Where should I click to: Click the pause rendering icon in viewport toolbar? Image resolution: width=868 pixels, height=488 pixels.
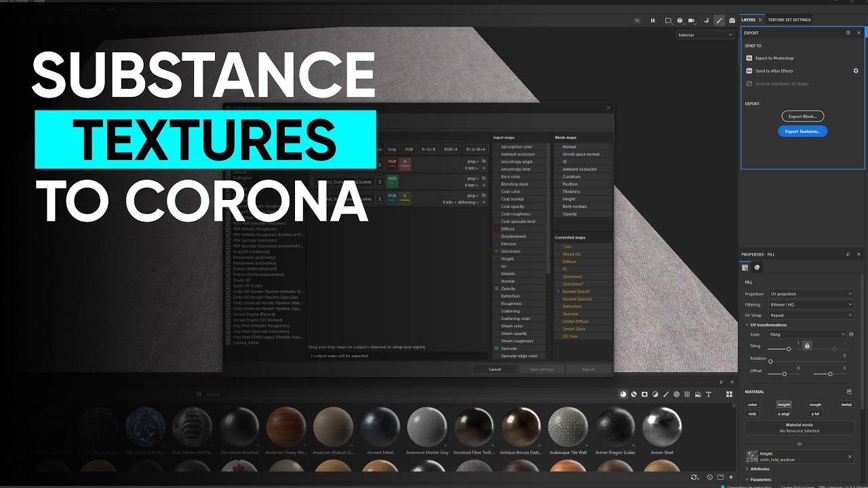pos(653,20)
